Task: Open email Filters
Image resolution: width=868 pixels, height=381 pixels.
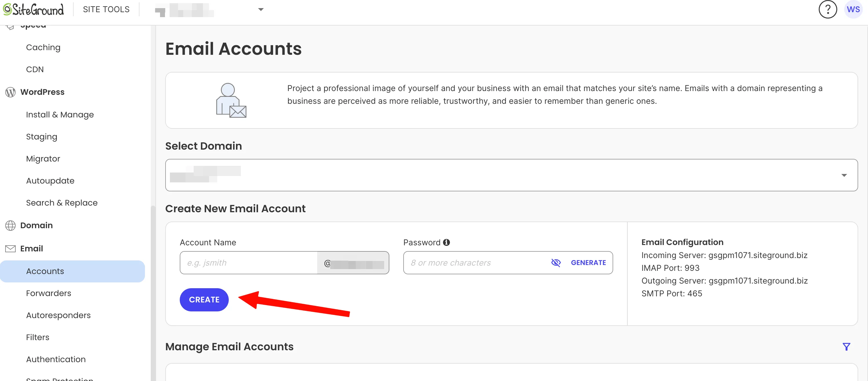Action: 37,337
